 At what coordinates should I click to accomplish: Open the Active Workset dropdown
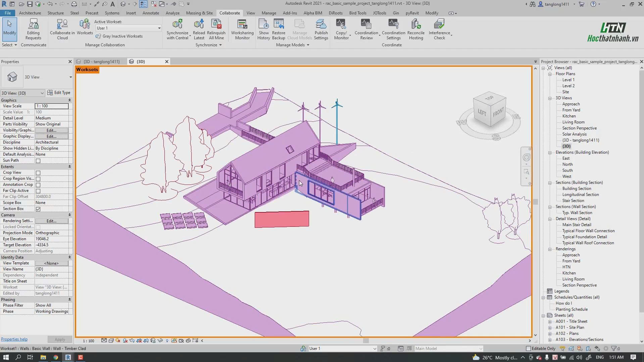click(129, 28)
